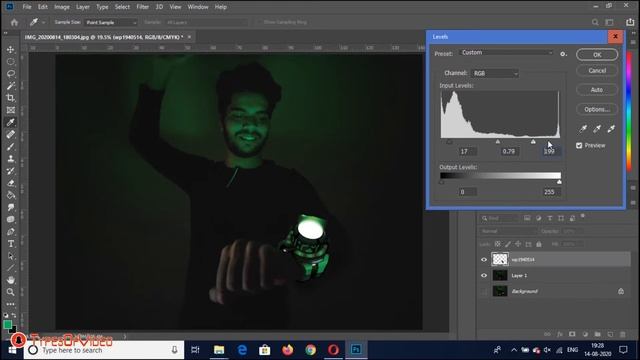This screenshot has width=640, height=360.
Task: Click the Home icon in options bar
Action: click(14, 22)
